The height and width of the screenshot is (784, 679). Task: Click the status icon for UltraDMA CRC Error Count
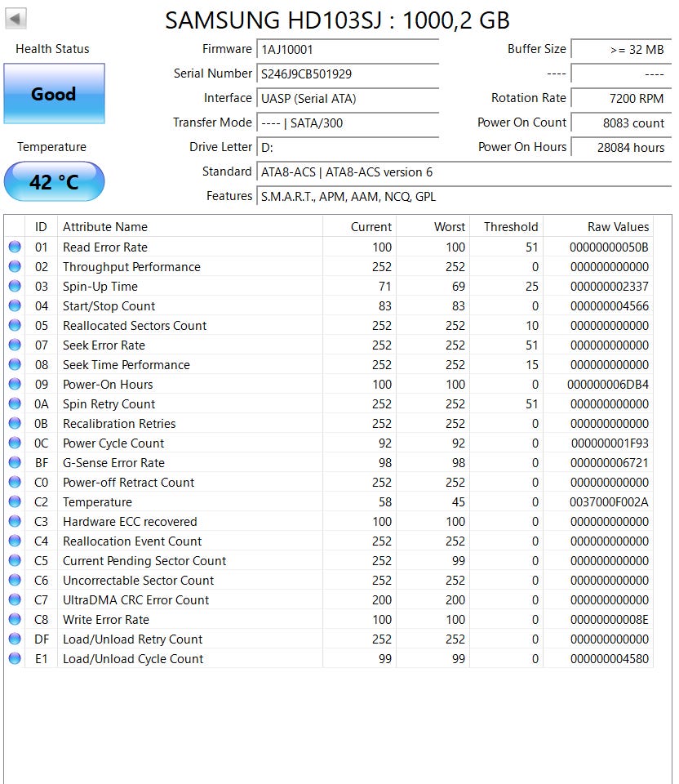[x=15, y=599]
